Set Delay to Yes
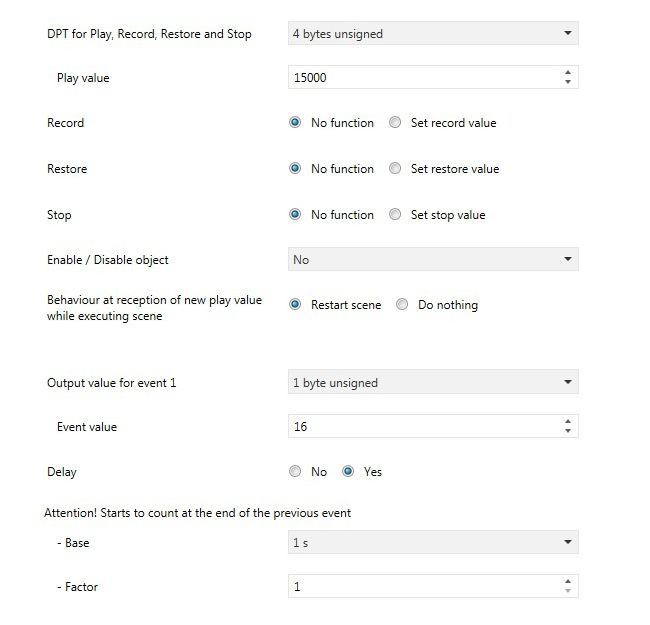Screen dimensions: 650x625 [348, 472]
